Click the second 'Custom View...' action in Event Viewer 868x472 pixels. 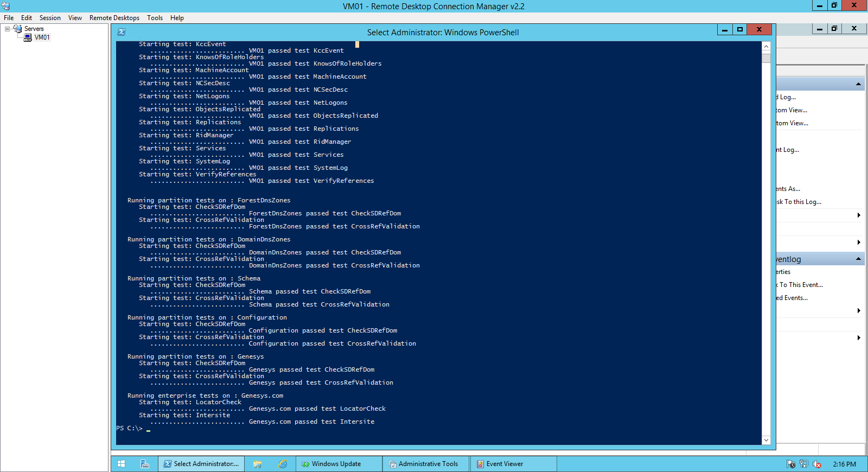(x=792, y=123)
